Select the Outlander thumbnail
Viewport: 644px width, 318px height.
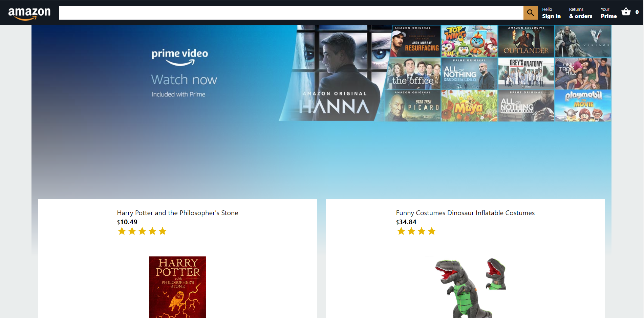pyautogui.click(x=526, y=41)
